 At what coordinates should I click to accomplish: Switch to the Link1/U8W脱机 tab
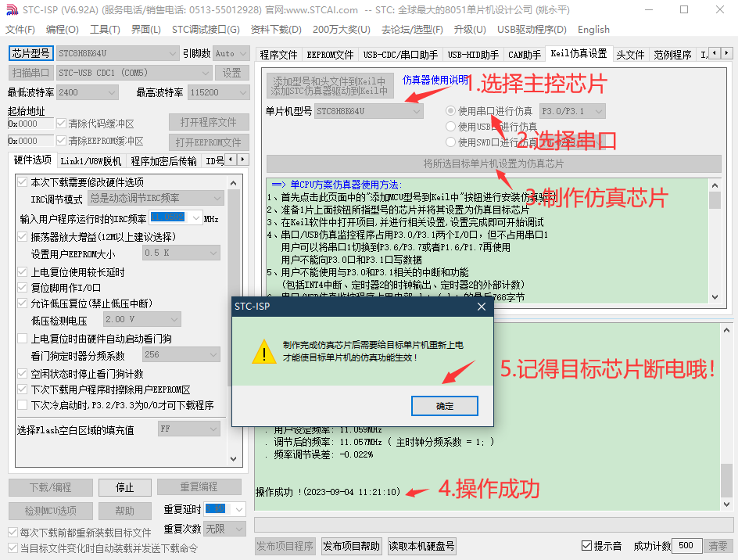coord(91,161)
